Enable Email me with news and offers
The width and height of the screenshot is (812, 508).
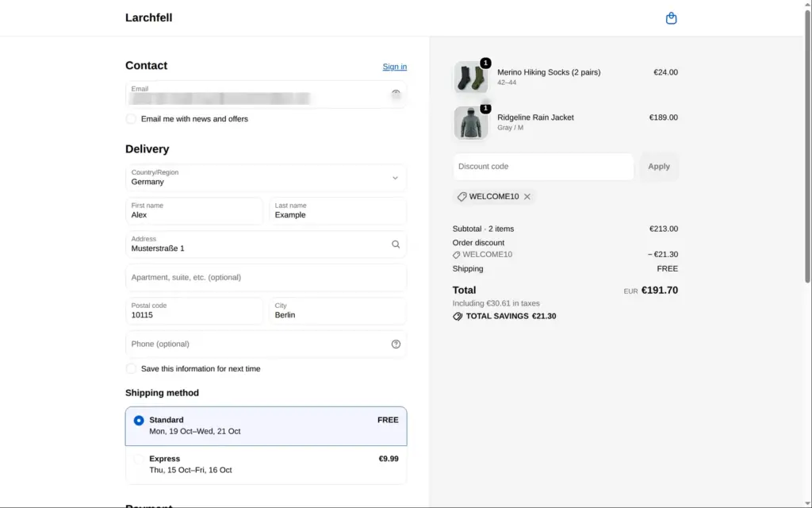click(131, 119)
